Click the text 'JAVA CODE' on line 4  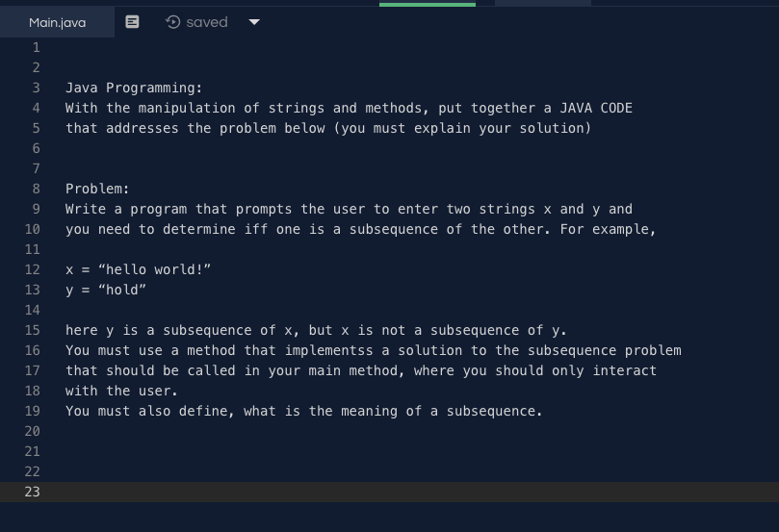(596, 108)
